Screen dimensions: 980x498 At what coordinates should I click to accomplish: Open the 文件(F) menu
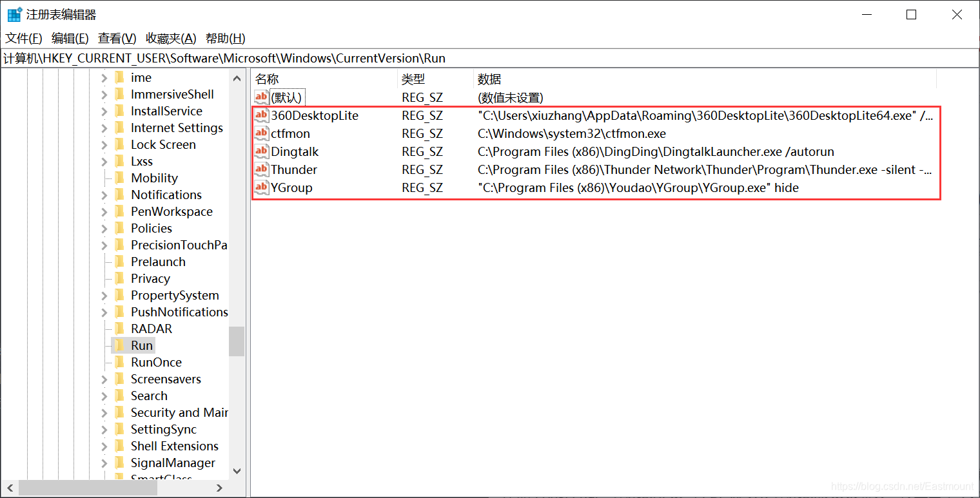pos(24,39)
